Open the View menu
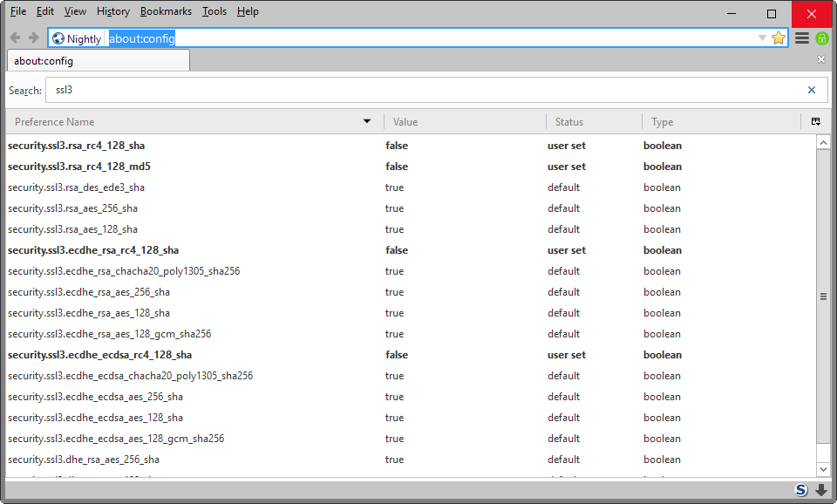 point(75,11)
